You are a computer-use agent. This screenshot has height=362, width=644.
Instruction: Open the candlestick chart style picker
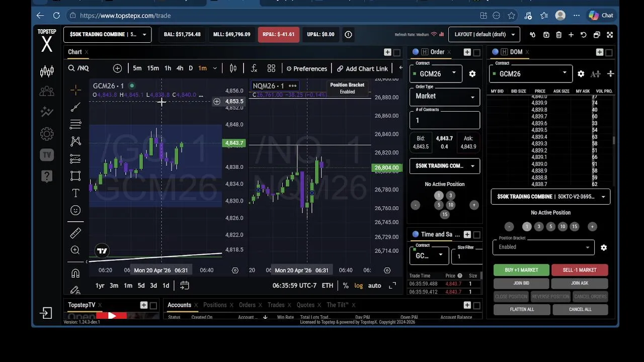point(233,68)
